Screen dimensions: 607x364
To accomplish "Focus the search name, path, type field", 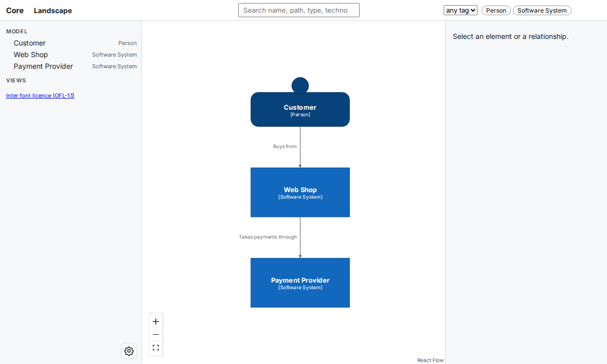I will point(299,10).
